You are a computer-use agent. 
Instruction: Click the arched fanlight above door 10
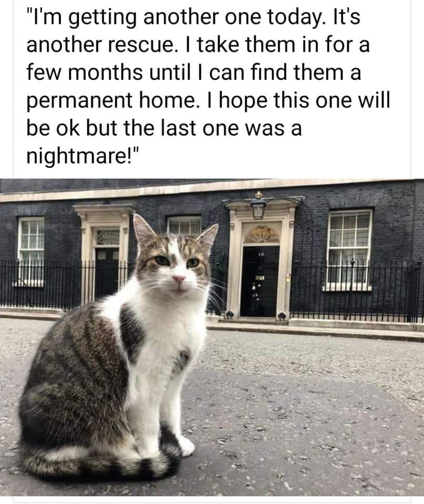click(261, 234)
